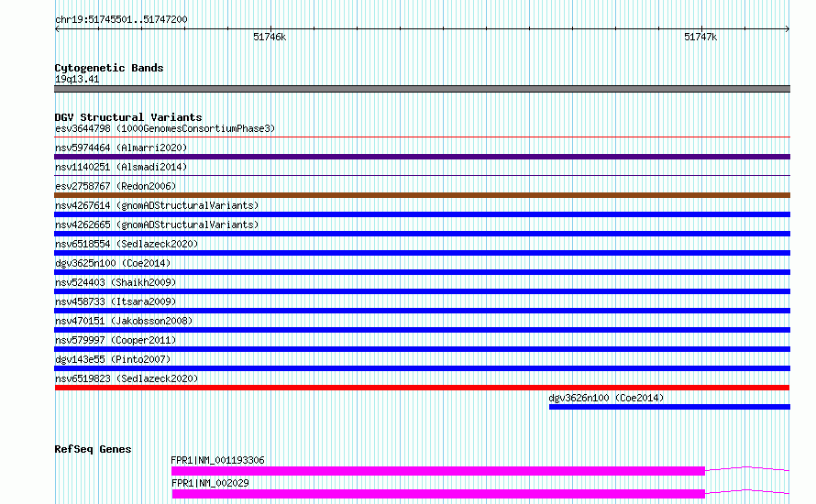This screenshot has width=816, height=504.
Task: Open variant nsv458733 (Itsara2009) label
Action: [116, 301]
